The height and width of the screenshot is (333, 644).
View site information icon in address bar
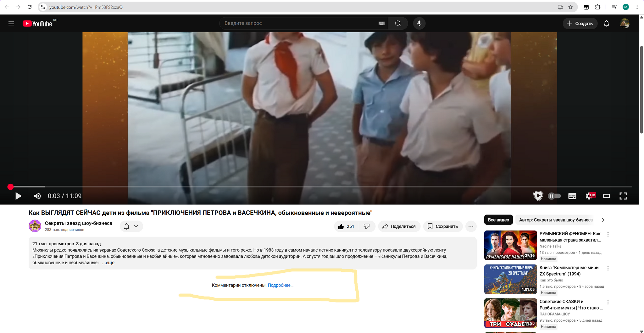tap(43, 7)
